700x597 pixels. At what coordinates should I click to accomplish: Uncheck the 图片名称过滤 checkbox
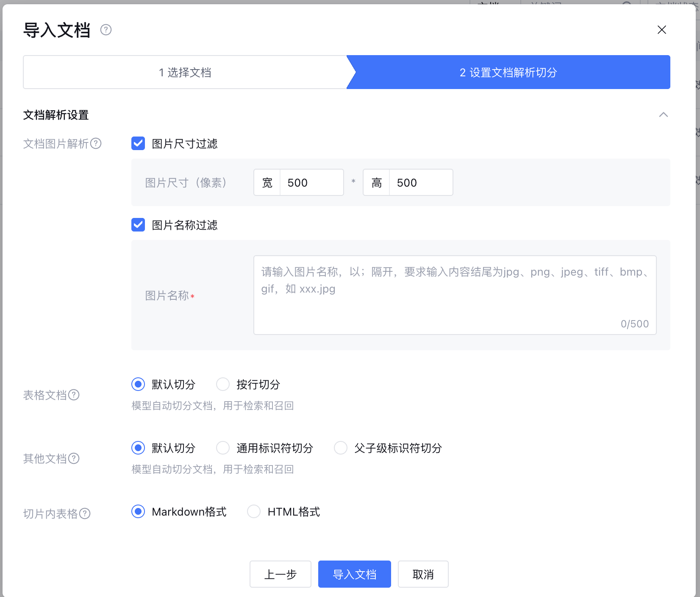point(138,225)
